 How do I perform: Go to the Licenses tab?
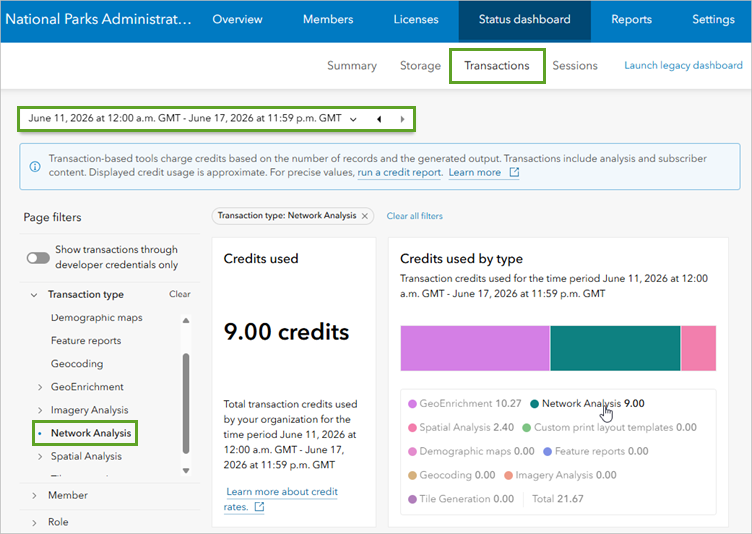[416, 19]
